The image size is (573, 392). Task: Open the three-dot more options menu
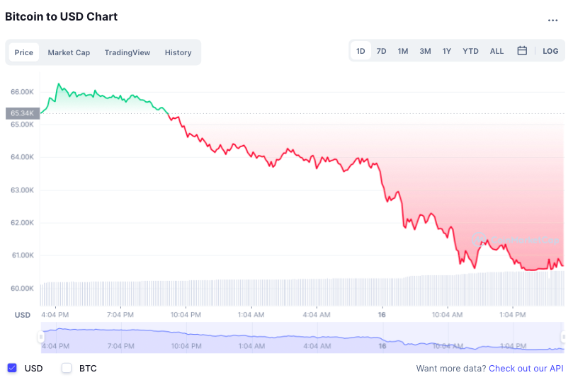[x=553, y=21]
